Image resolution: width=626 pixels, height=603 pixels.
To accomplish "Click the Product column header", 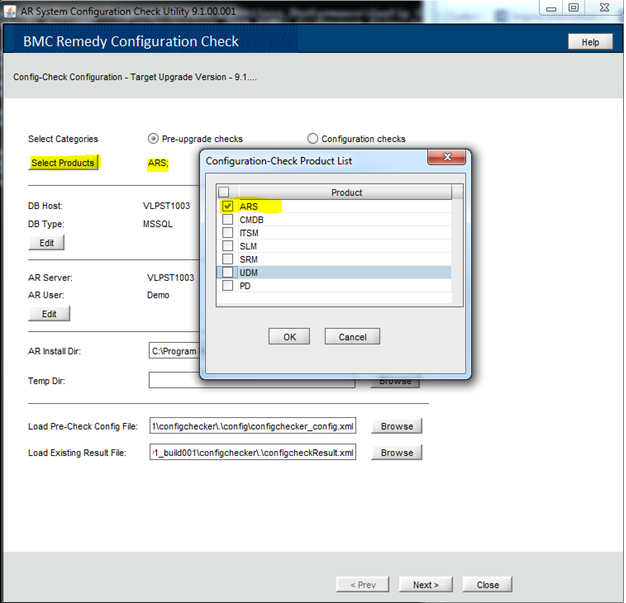I will [346, 192].
